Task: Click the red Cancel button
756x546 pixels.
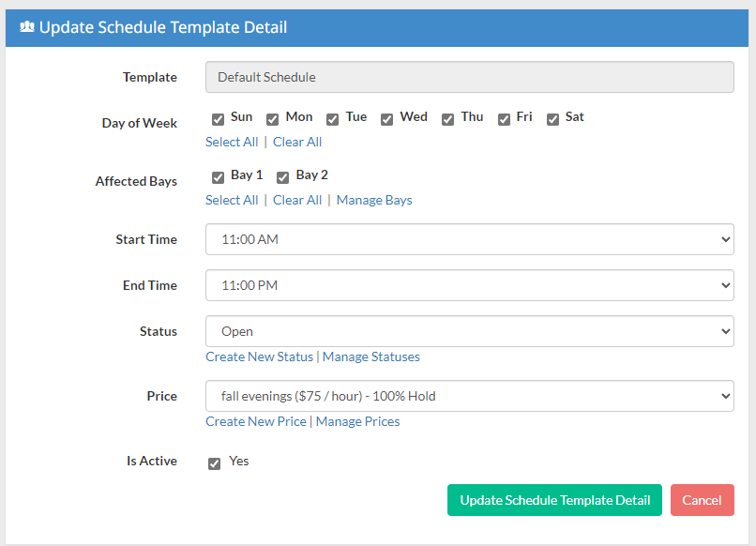Action: 702,500
